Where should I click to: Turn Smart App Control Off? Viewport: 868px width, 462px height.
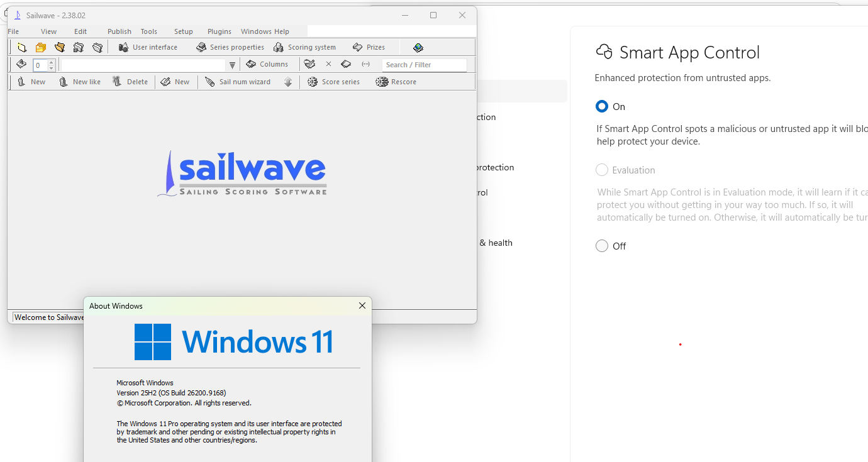[602, 246]
